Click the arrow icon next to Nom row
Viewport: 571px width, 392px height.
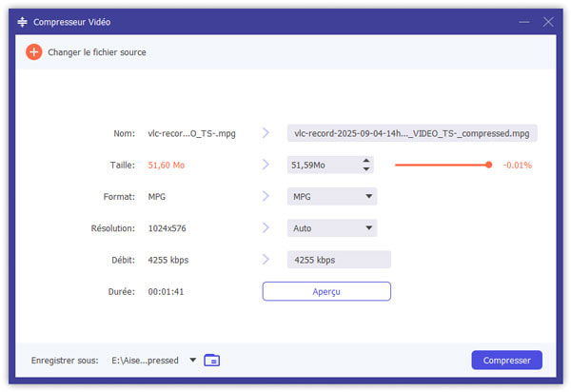(x=266, y=134)
